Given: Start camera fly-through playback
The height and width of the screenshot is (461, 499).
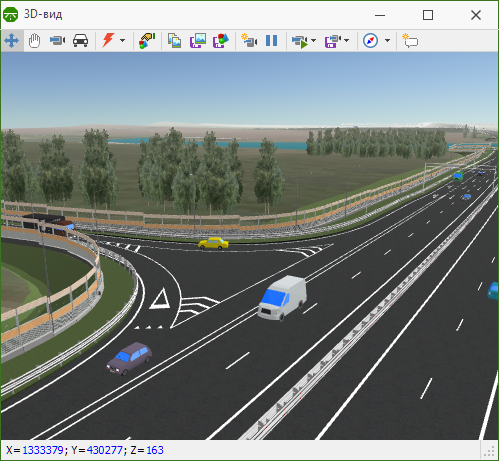Looking at the screenshot, I should [x=300, y=41].
